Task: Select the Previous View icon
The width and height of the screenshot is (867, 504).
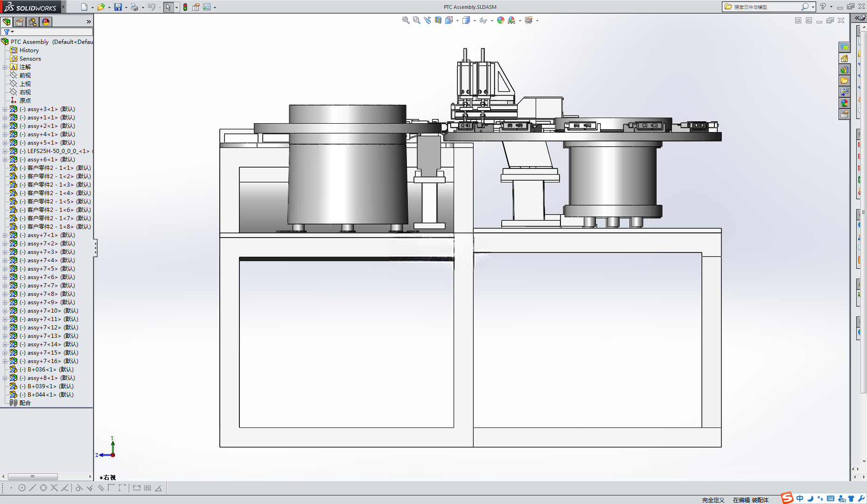Action: (427, 20)
